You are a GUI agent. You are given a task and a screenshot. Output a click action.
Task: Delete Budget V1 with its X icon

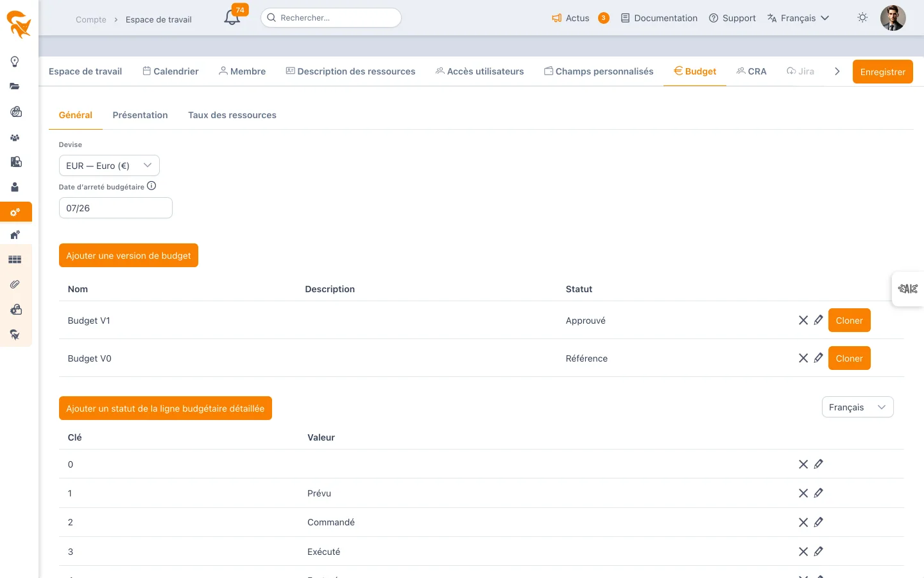point(803,320)
